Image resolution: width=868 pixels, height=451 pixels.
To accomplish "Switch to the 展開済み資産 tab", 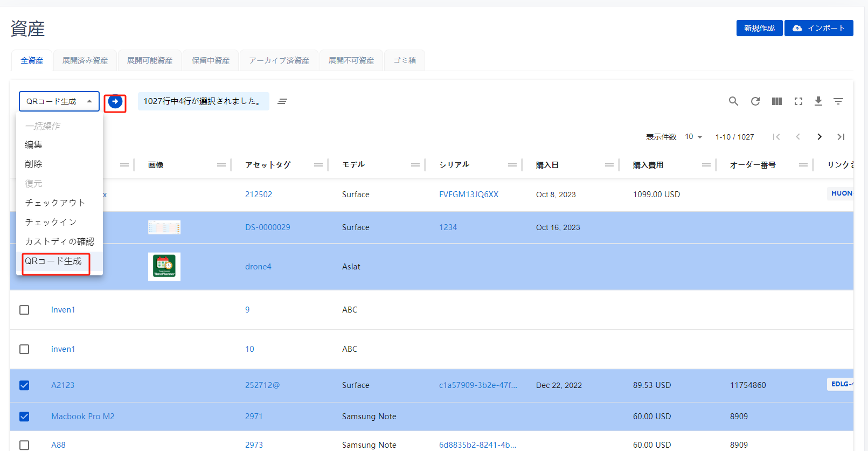I will [85, 60].
